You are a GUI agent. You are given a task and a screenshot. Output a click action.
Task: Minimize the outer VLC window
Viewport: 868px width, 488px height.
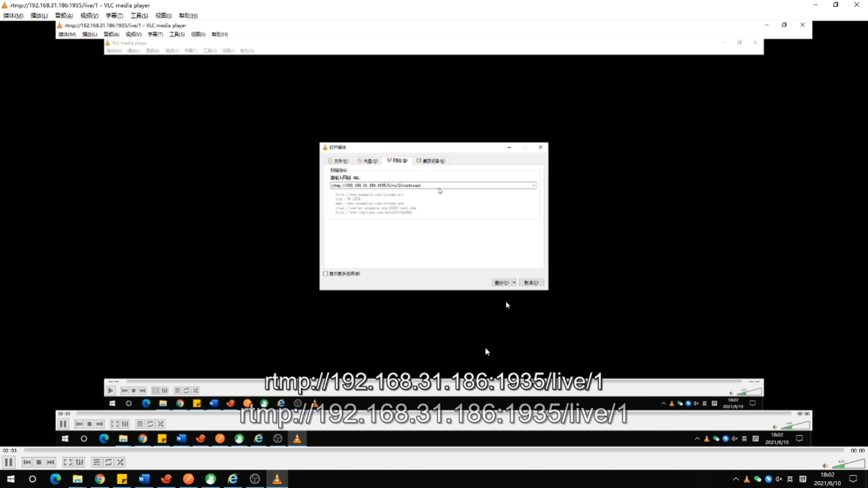pyautogui.click(x=816, y=5)
